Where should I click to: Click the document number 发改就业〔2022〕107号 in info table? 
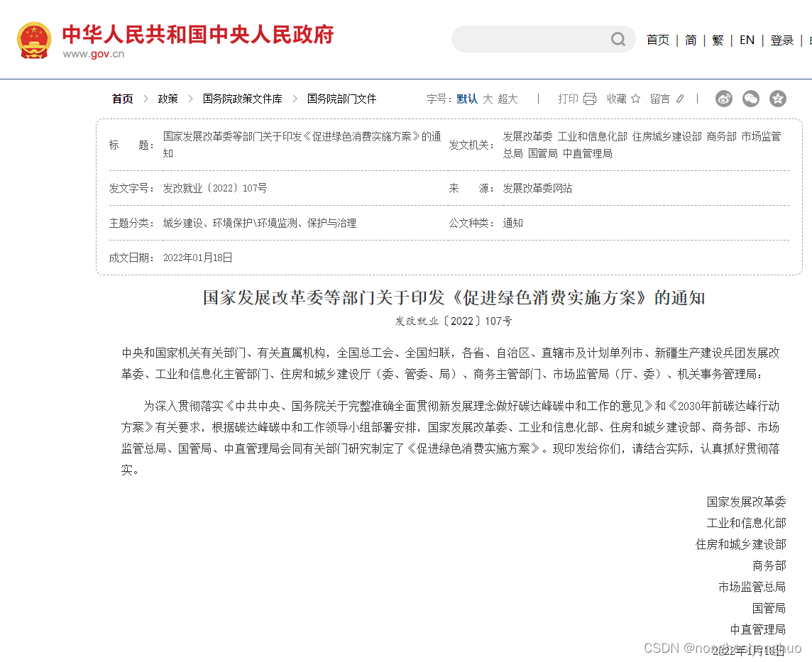tap(215, 189)
